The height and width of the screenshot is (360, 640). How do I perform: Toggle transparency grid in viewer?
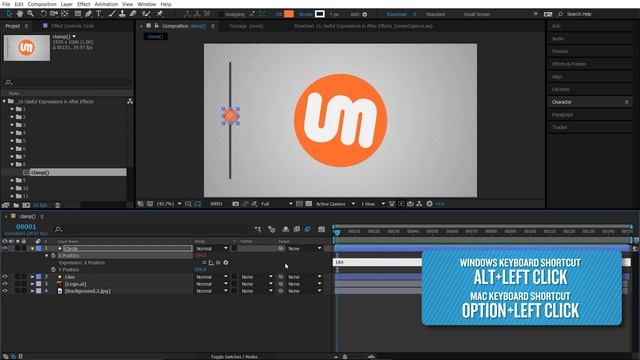[309, 204]
